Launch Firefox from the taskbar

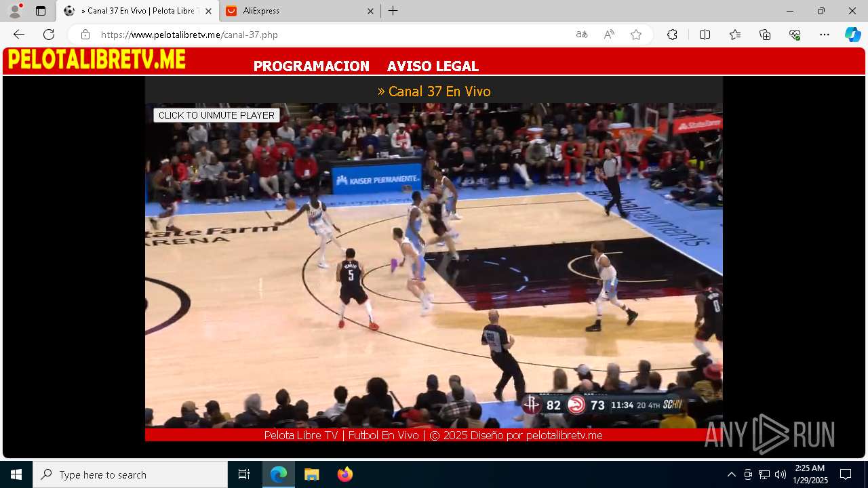344,474
